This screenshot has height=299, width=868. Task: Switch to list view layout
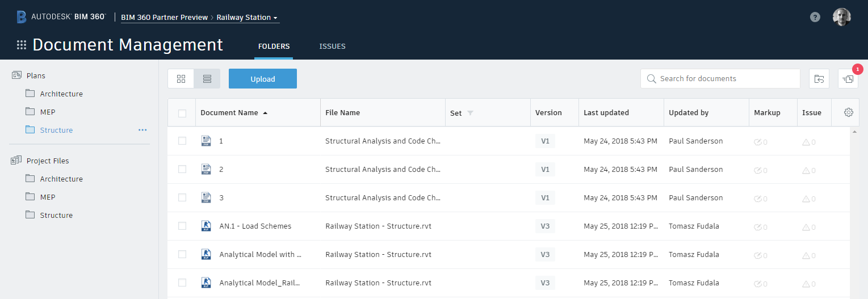point(207,79)
